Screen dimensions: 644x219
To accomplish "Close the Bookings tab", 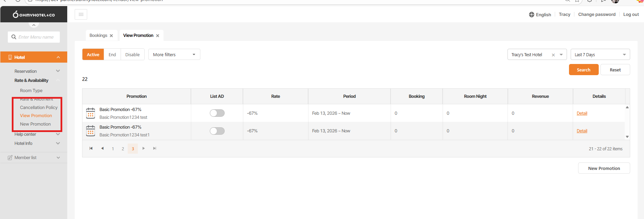I will tap(112, 36).
